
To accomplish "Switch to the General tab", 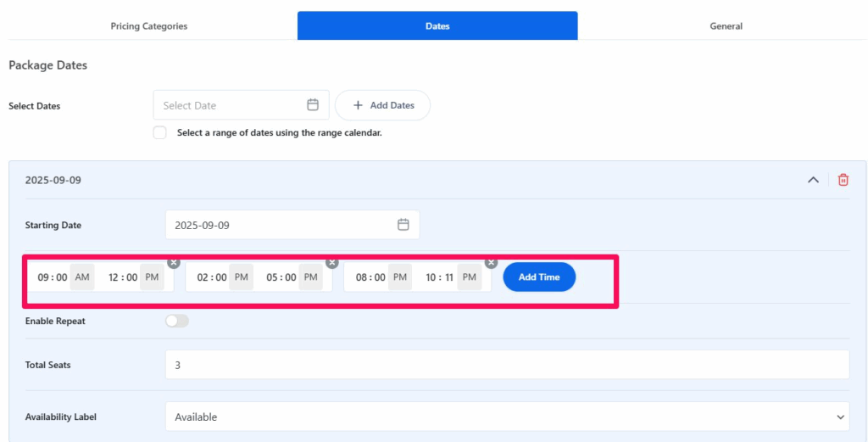I will pyautogui.click(x=726, y=26).
